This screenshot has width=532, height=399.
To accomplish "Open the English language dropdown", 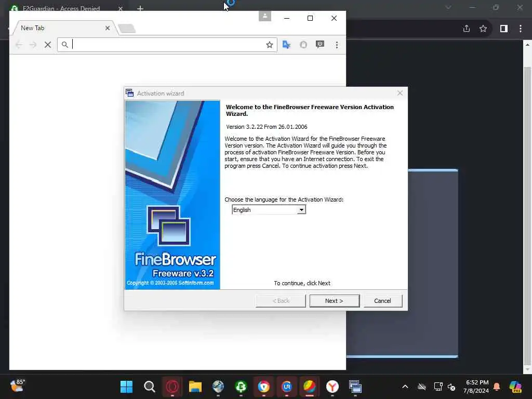I will [301, 210].
